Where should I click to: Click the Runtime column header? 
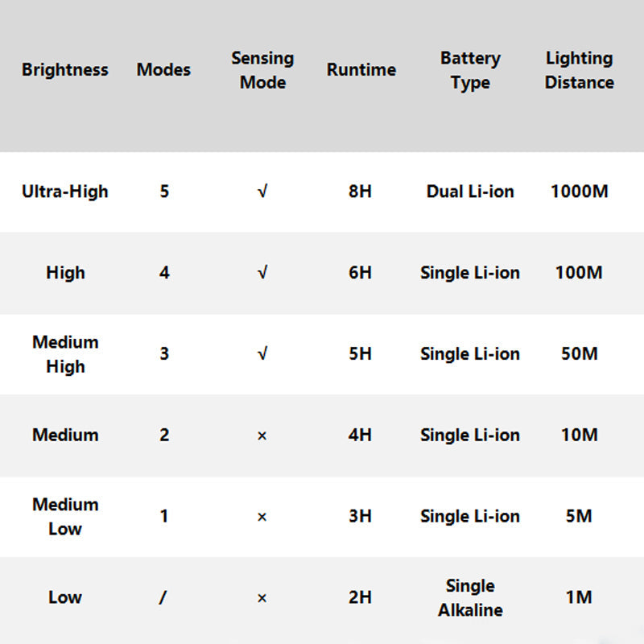coord(361,70)
